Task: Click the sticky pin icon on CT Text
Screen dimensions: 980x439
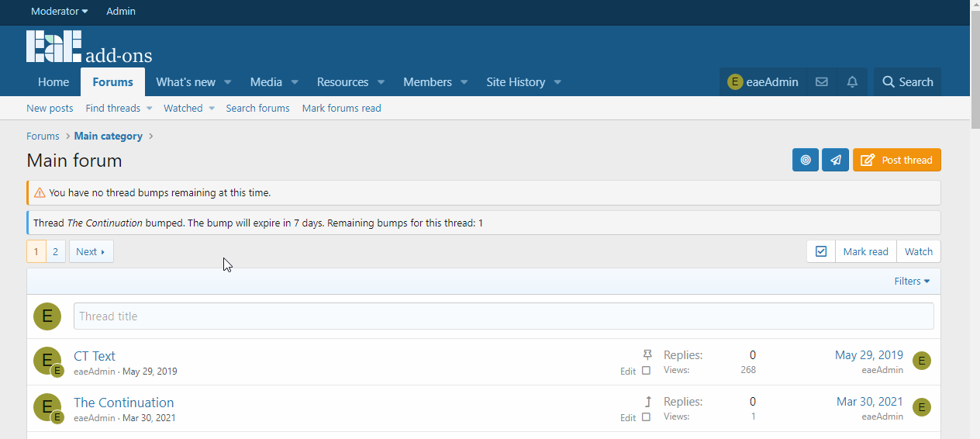Action: 647,355
